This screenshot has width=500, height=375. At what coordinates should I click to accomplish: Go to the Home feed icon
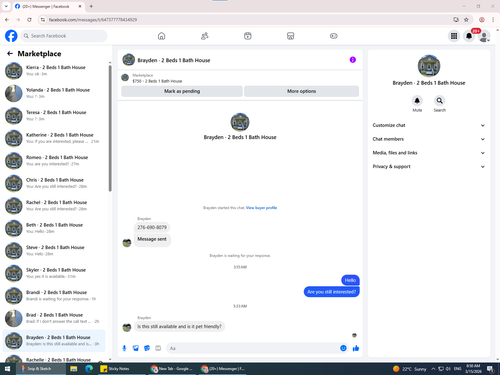[161, 36]
